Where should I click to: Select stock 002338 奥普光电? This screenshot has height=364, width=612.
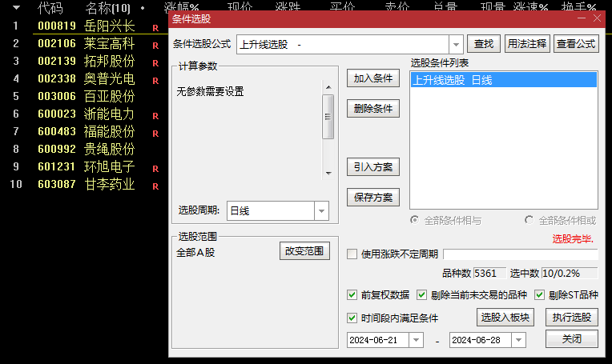87,78
